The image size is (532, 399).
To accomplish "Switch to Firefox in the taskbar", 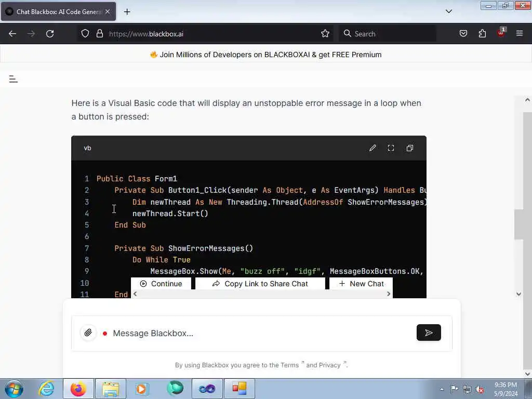I will click(78, 389).
